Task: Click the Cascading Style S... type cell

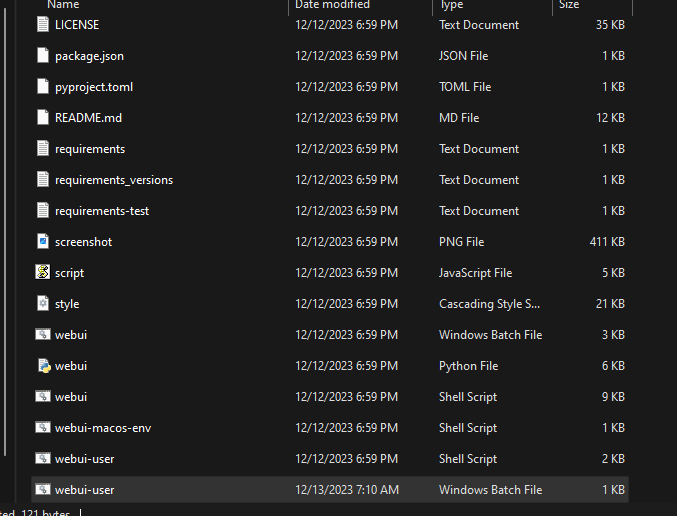Action: (x=489, y=304)
